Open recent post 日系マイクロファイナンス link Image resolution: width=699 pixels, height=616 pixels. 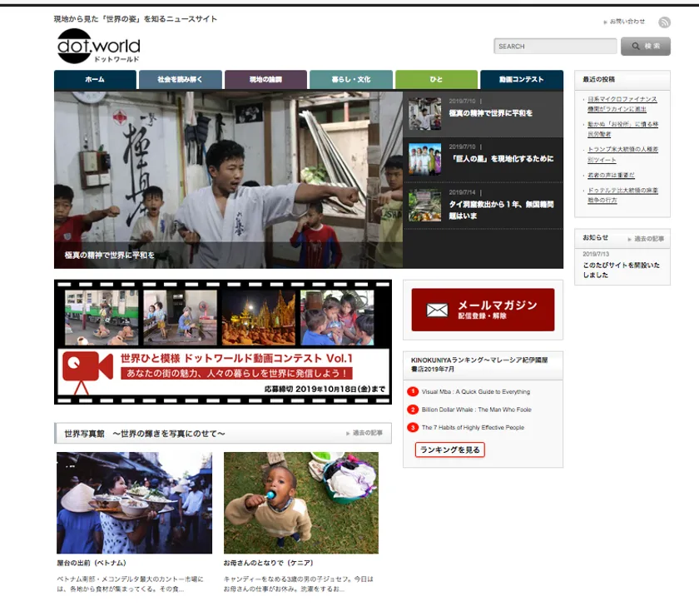pyautogui.click(x=622, y=104)
